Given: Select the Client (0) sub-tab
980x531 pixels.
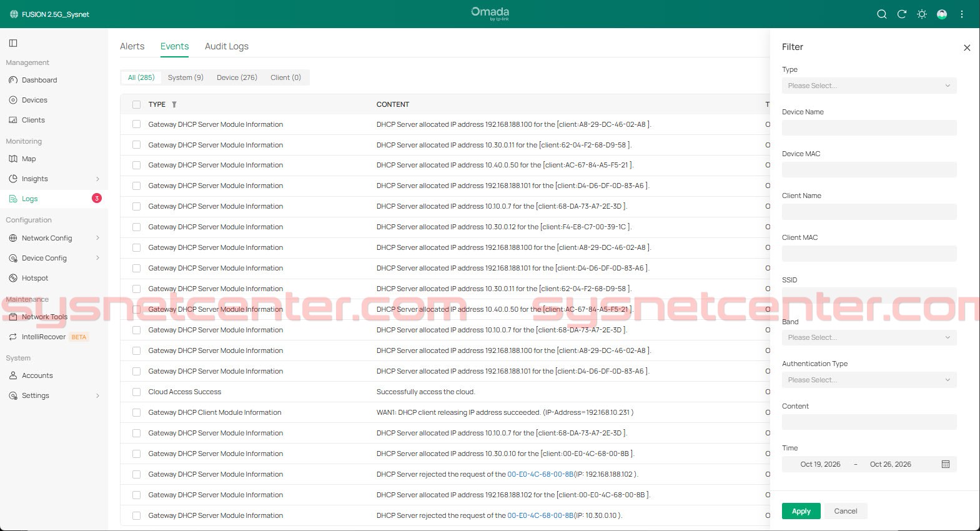Looking at the screenshot, I should point(285,77).
